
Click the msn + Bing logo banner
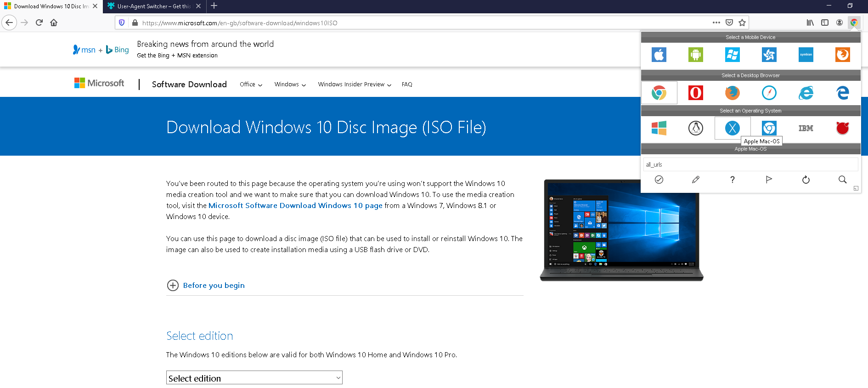point(101,50)
